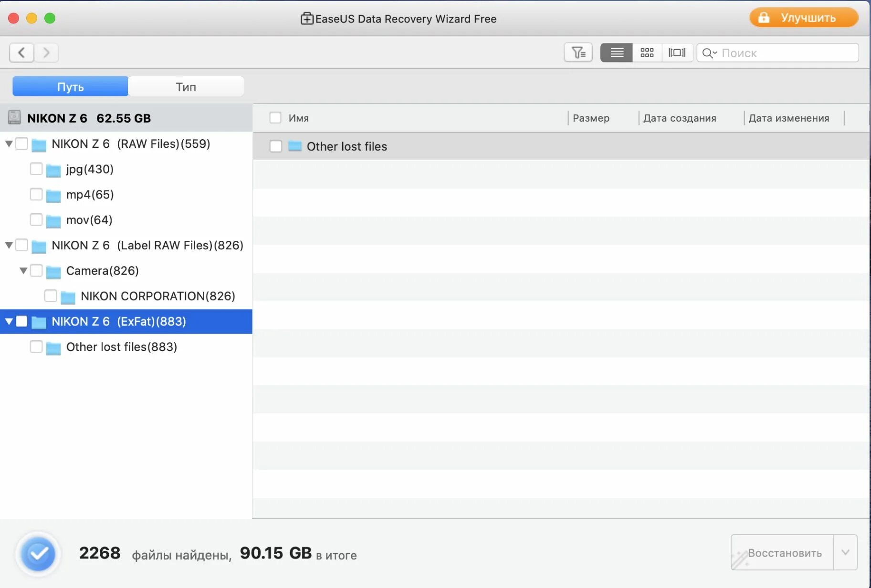Collapse the NIKON Z 6 (RAW Files) node
This screenshot has width=871, height=588.
coord(9,144)
